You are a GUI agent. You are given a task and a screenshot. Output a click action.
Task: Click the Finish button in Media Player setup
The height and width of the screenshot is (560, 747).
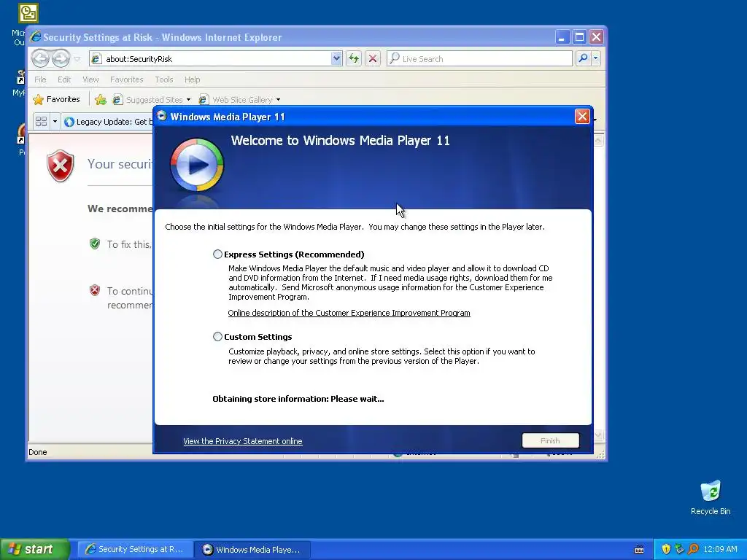550,440
